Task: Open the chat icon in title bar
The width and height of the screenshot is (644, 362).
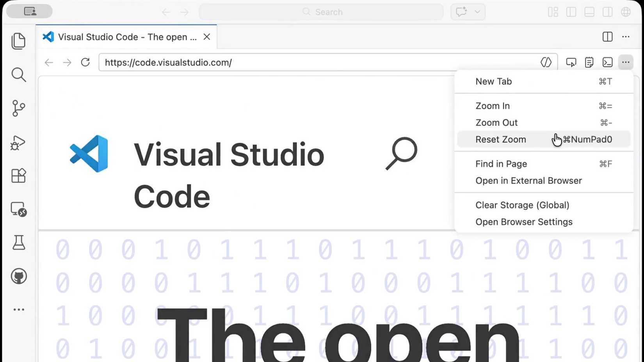Action: [x=461, y=12]
